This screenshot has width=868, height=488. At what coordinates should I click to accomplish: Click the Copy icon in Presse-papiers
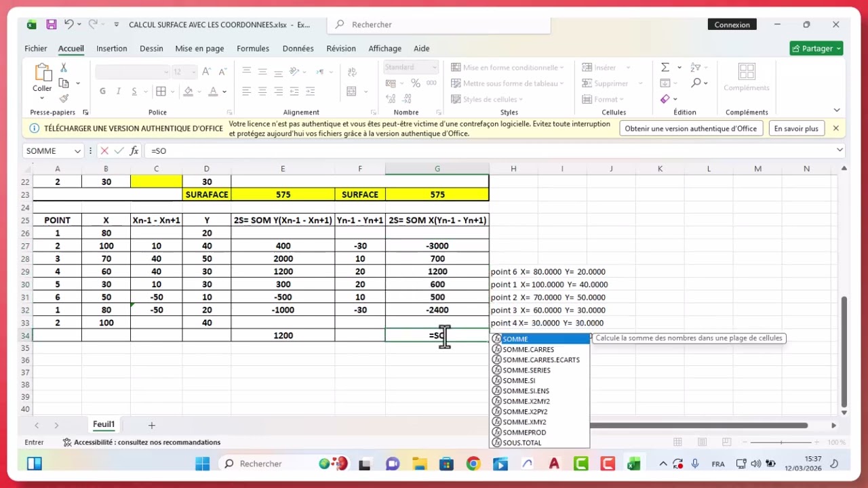[x=64, y=83]
